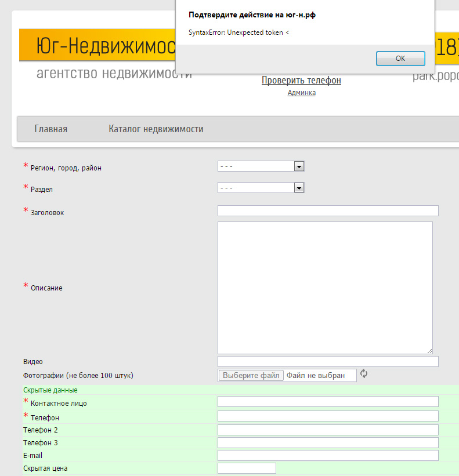Click inside the Описание text area
This screenshot has width=459, height=476.
[325, 287]
